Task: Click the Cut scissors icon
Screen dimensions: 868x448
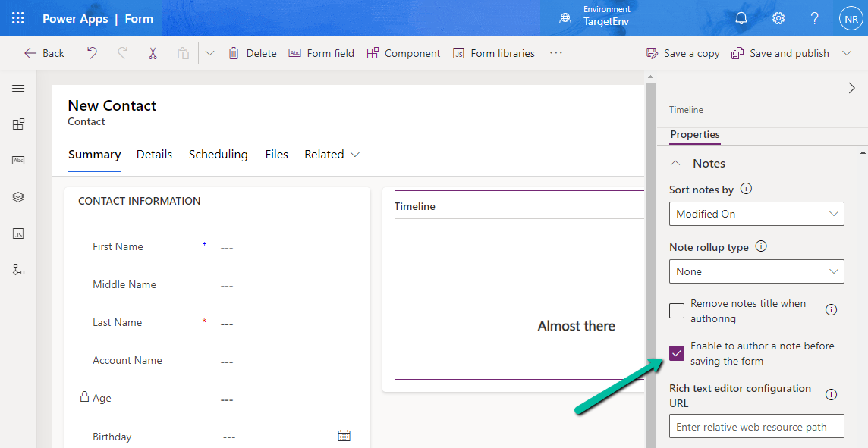Action: 153,53
